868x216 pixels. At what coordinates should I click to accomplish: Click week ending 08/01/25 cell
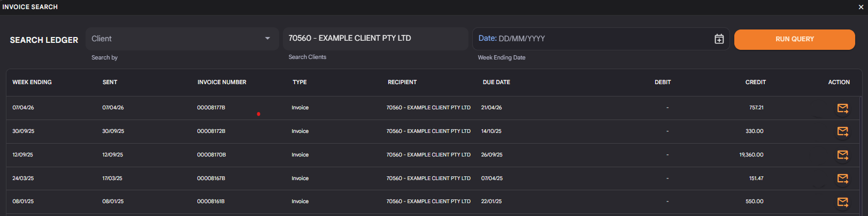pos(23,202)
